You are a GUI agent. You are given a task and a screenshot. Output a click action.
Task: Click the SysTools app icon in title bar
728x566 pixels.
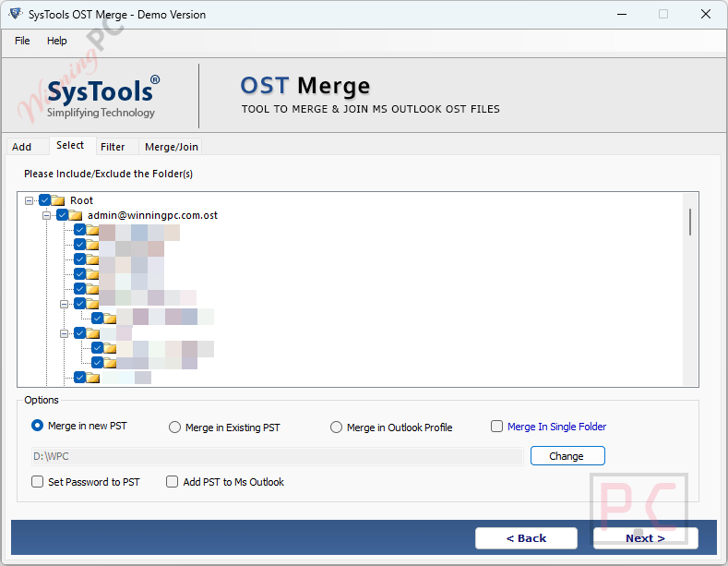pos(16,14)
